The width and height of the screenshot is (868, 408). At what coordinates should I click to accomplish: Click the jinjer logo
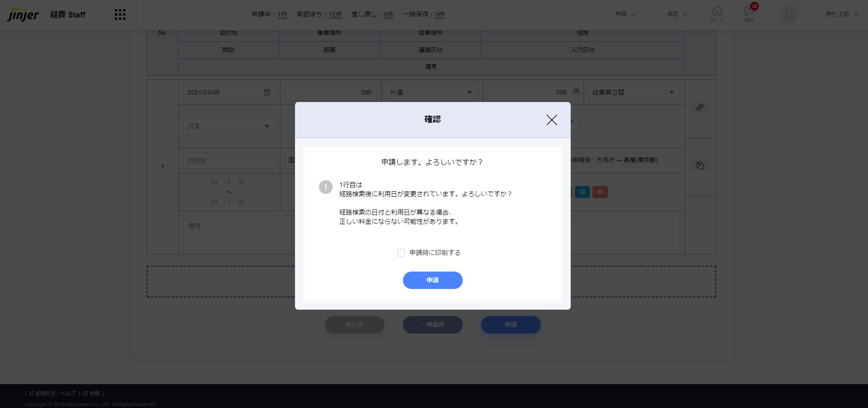click(x=23, y=15)
